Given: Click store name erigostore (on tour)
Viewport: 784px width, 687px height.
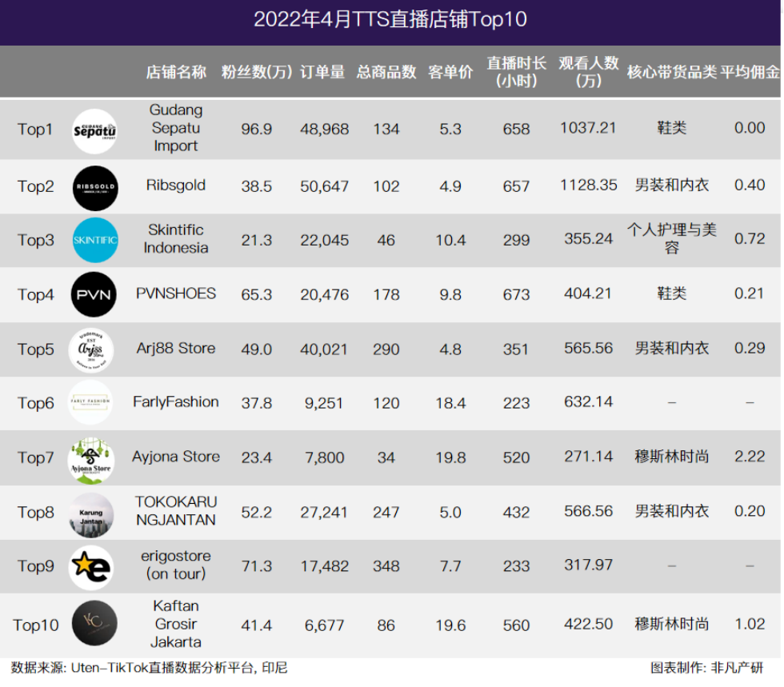Looking at the screenshot, I should [x=176, y=565].
